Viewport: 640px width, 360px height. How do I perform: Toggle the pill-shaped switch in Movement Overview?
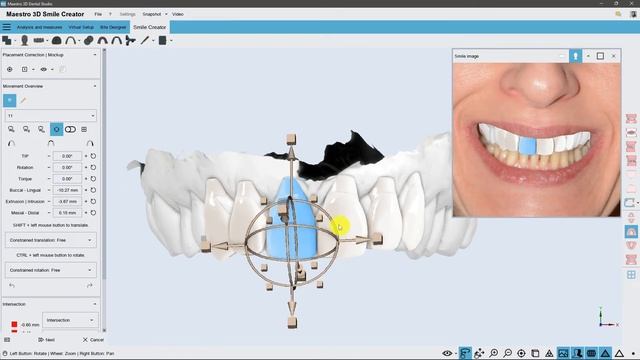(70, 129)
